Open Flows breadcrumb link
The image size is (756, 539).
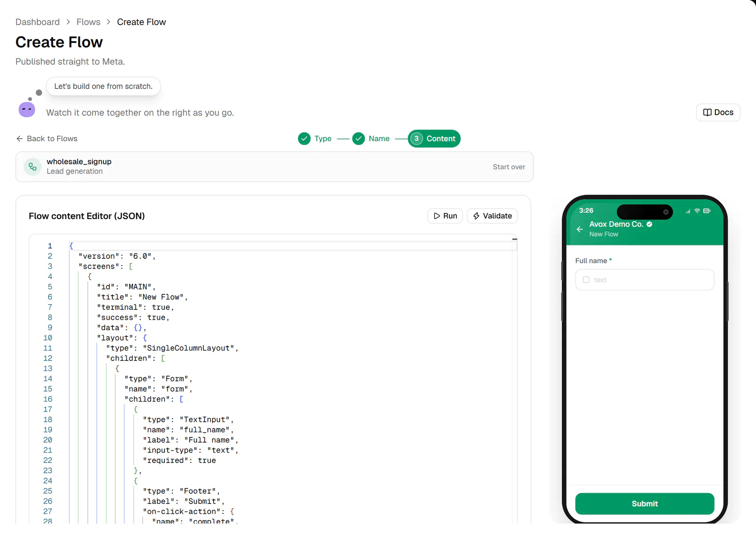tap(88, 22)
